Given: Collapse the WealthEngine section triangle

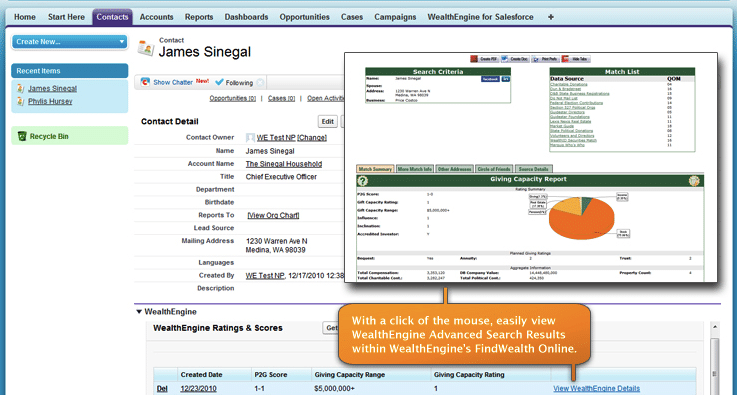Looking at the screenshot, I should (139, 312).
